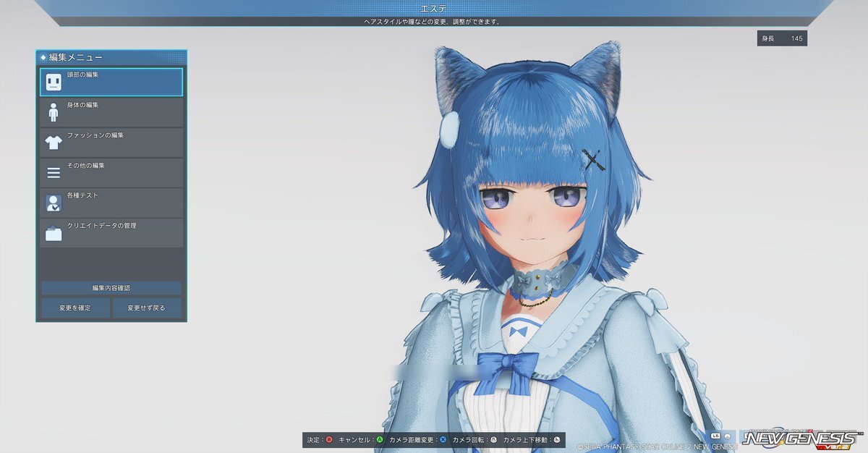Click the red B icon beside 決定
868x453 pixels.
pyautogui.click(x=329, y=439)
